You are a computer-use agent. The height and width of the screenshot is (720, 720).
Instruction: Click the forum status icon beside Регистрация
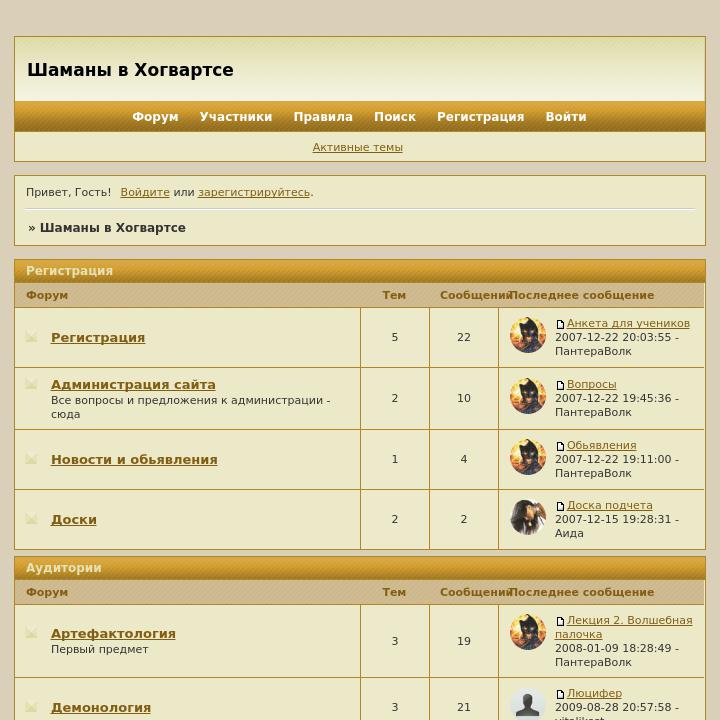tap(31, 337)
